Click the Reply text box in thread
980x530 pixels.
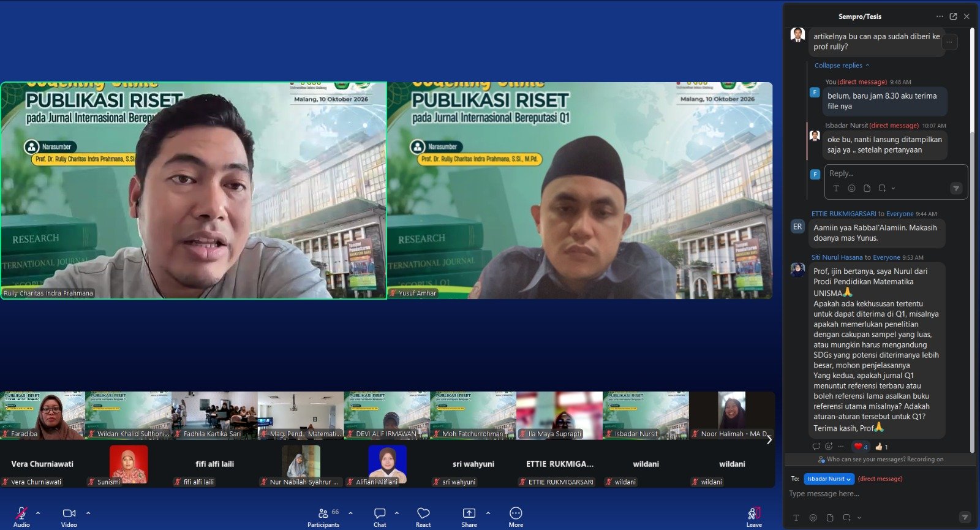click(896, 173)
